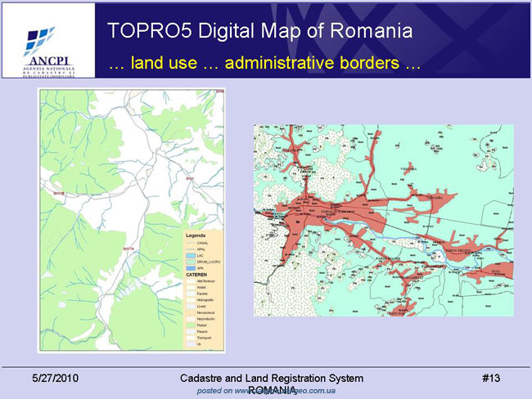This screenshot has width=532, height=399.
Task: Click the Transport legend entry
Action: (x=204, y=338)
